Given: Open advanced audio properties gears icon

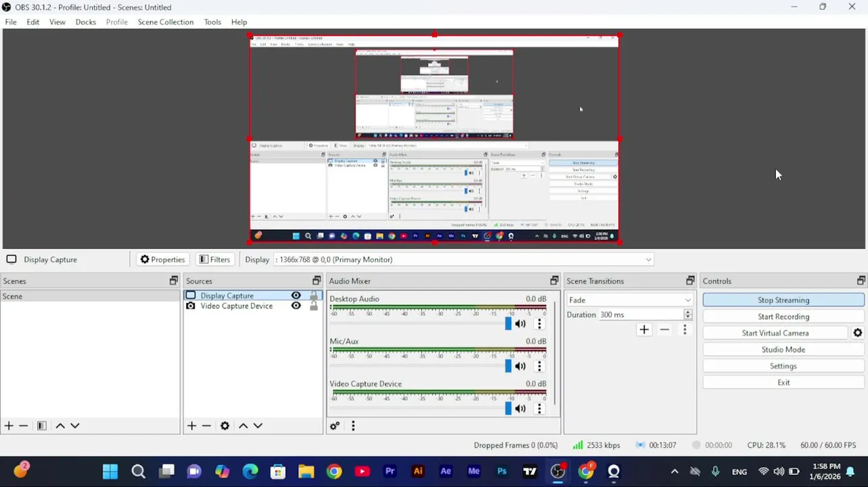Looking at the screenshot, I should [334, 425].
